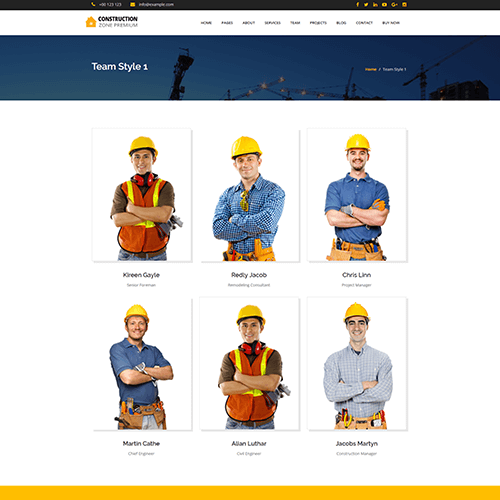Open the Home menu item

pos(206,23)
